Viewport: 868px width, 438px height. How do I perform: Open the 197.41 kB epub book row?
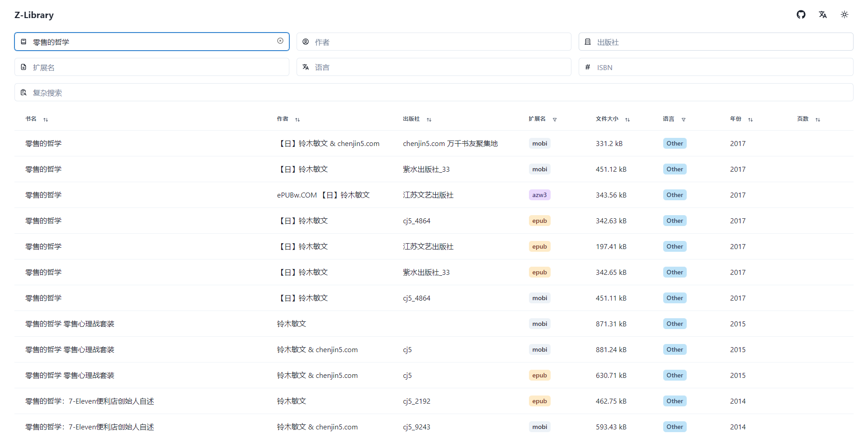(43, 247)
